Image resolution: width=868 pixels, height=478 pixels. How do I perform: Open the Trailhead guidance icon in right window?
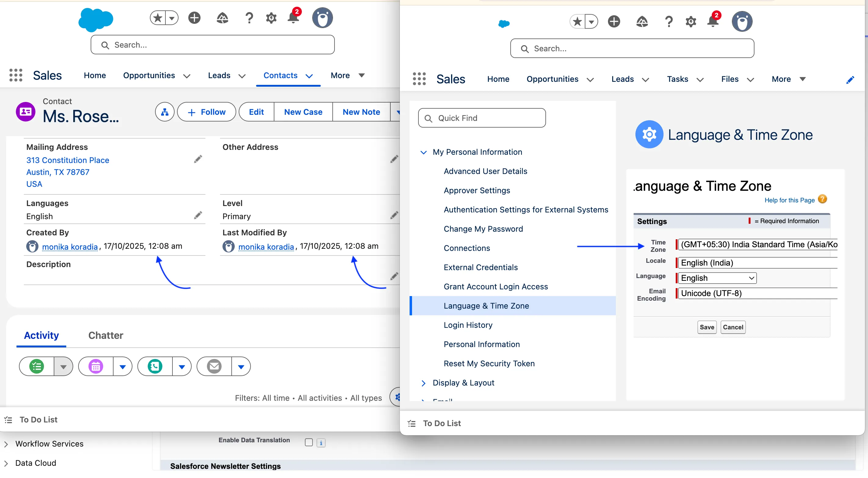click(x=642, y=22)
